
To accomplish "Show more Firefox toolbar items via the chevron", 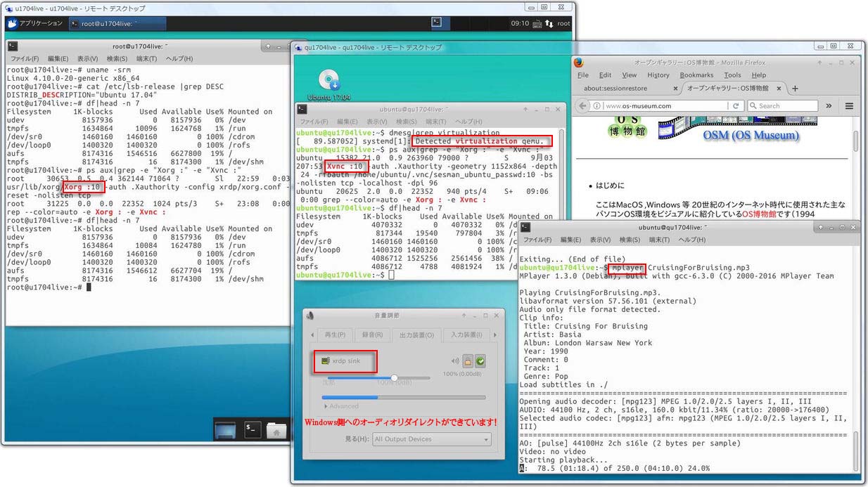I will point(829,106).
